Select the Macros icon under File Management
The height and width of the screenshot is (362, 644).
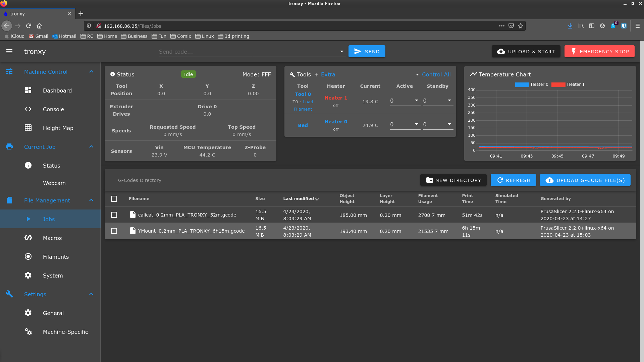[28, 238]
